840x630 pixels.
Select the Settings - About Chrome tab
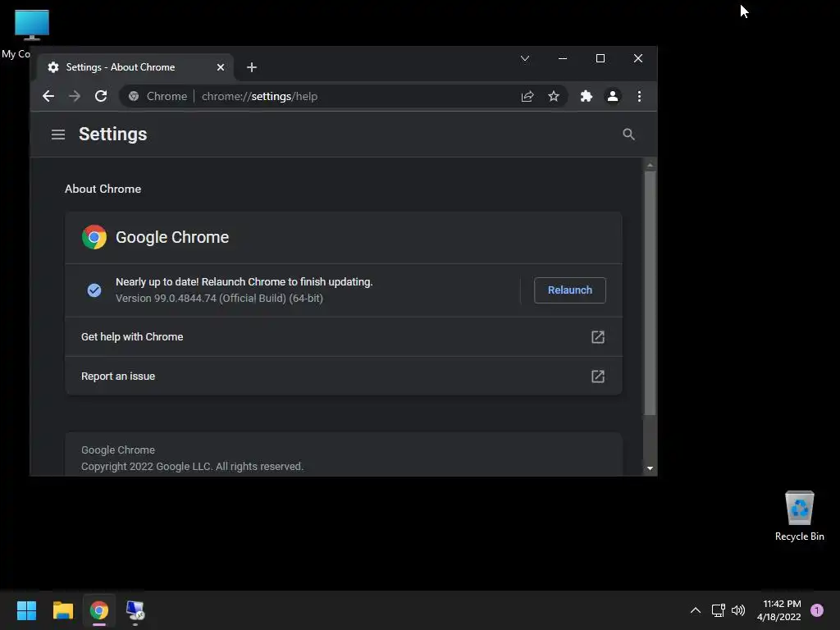(135, 67)
